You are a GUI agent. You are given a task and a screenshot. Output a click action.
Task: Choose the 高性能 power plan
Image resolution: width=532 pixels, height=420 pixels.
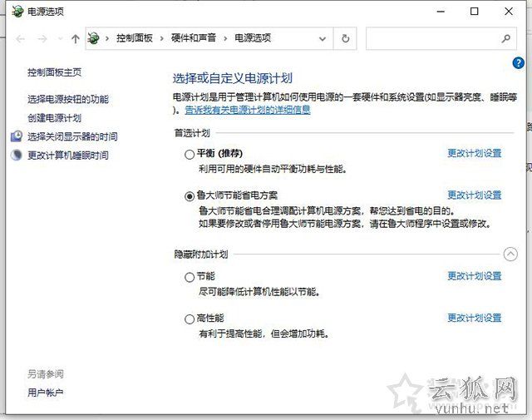coord(190,319)
